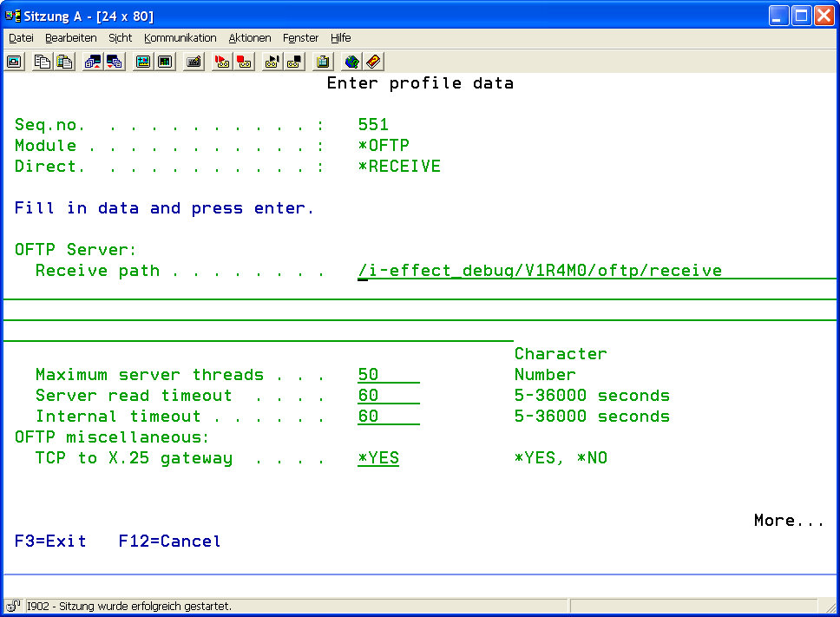The height and width of the screenshot is (617, 840).
Task: Click the Copy toolbar icon
Action: point(42,62)
